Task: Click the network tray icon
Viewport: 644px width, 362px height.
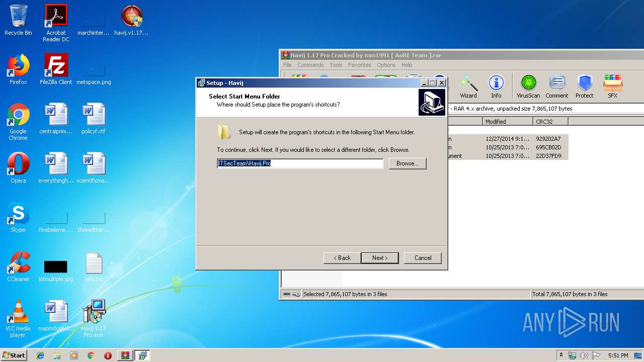Action: click(572, 355)
